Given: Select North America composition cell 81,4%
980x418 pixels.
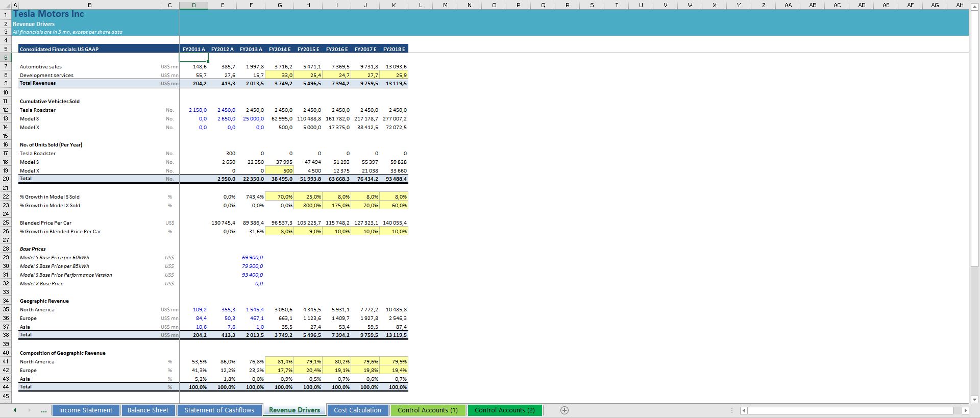Looking at the screenshot, I should 280,361.
